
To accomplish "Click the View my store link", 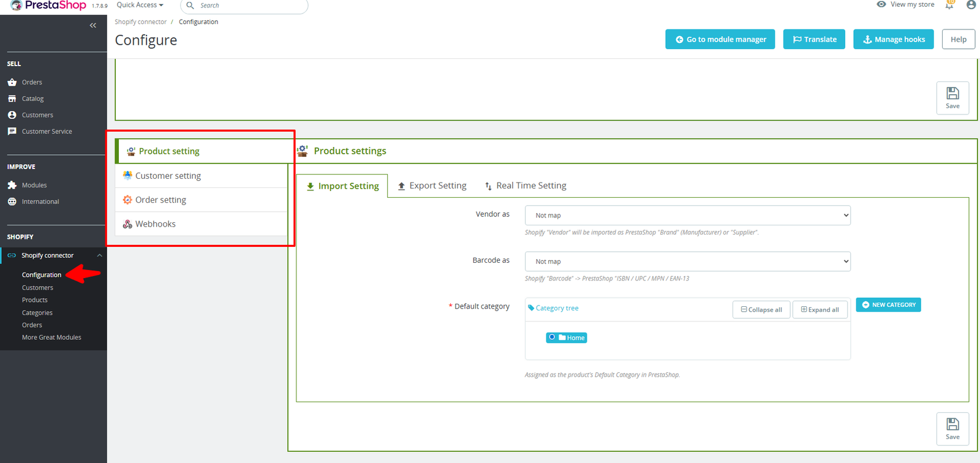I will tap(912, 4).
